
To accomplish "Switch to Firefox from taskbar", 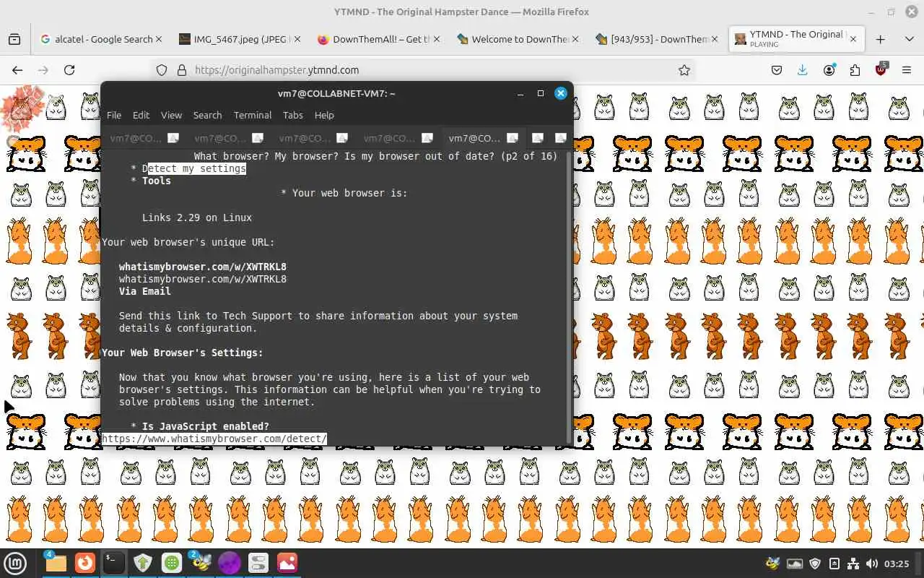I will click(85, 563).
